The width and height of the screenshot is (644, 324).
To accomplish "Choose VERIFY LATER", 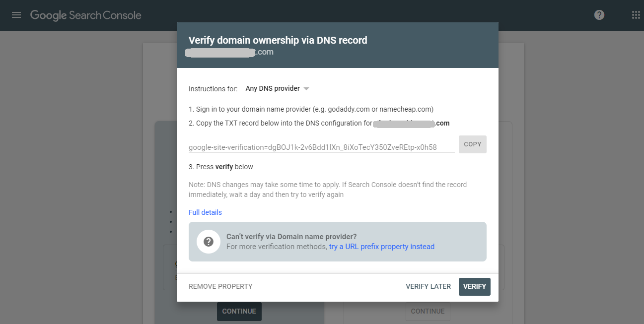I will point(428,286).
